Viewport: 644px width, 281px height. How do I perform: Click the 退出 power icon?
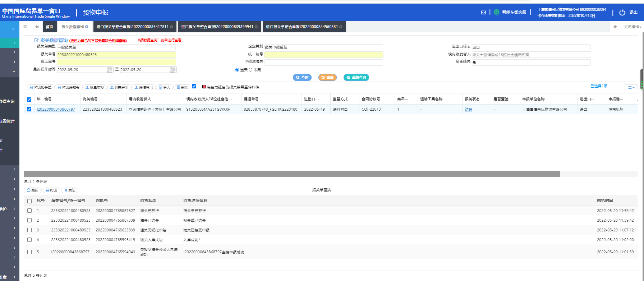622,13
